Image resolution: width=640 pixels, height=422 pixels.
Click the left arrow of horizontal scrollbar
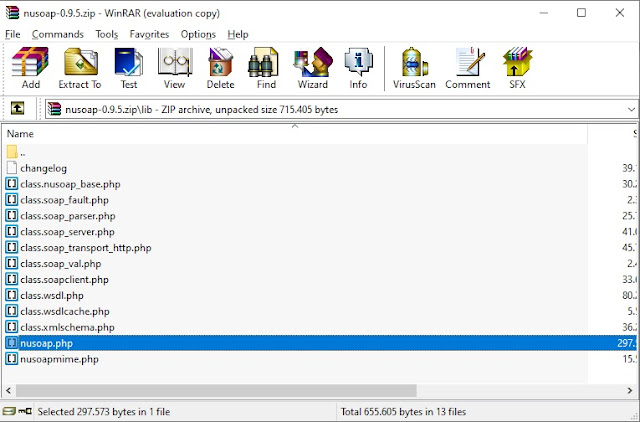[x=9, y=391]
